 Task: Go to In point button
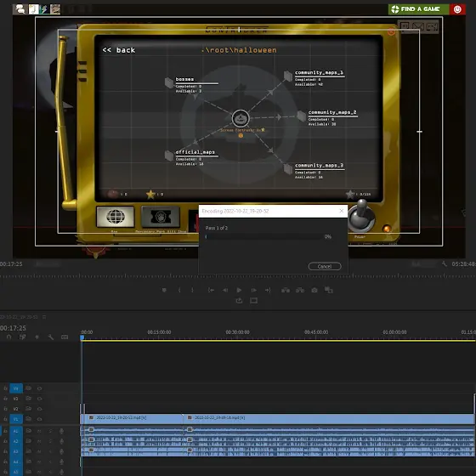pos(211,290)
